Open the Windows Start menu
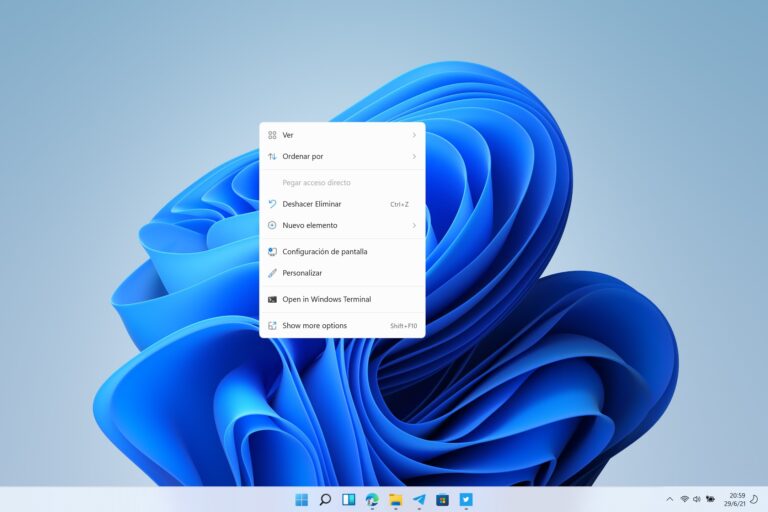This screenshot has height=512, width=768. 302,500
